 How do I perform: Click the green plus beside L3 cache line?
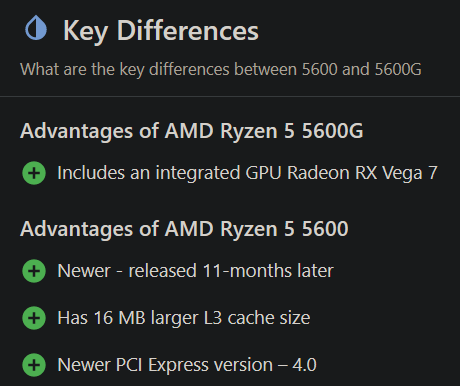(x=34, y=318)
